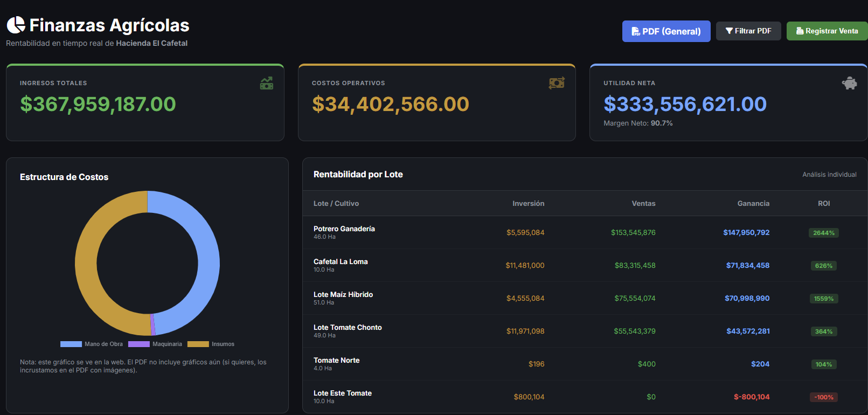This screenshot has width=868, height=415.
Task: Open the Cafetal La Loma lot
Action: [x=341, y=262]
